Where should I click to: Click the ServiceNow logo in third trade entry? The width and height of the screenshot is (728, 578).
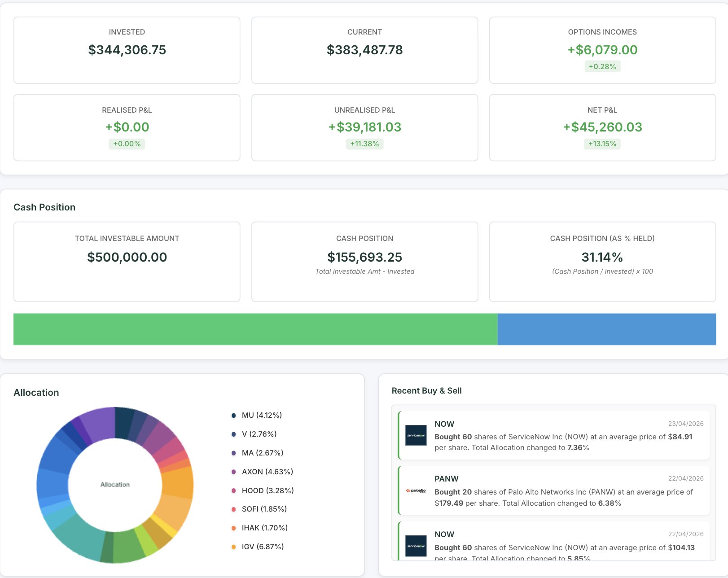pyautogui.click(x=416, y=546)
